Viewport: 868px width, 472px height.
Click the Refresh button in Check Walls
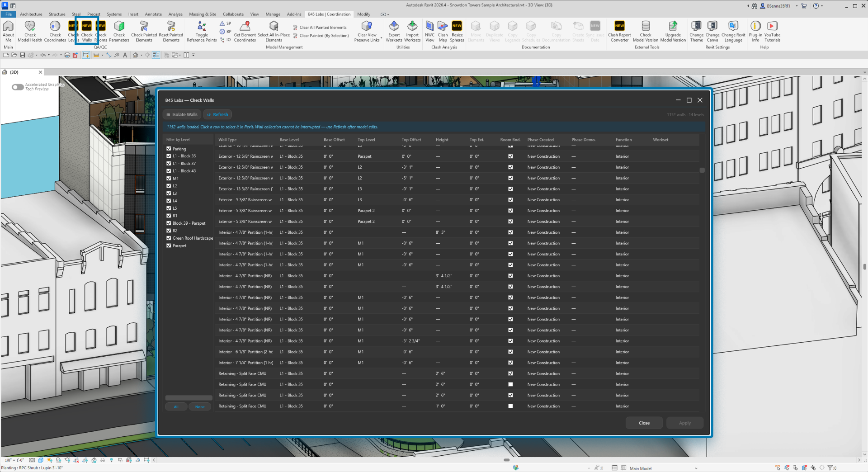click(217, 114)
